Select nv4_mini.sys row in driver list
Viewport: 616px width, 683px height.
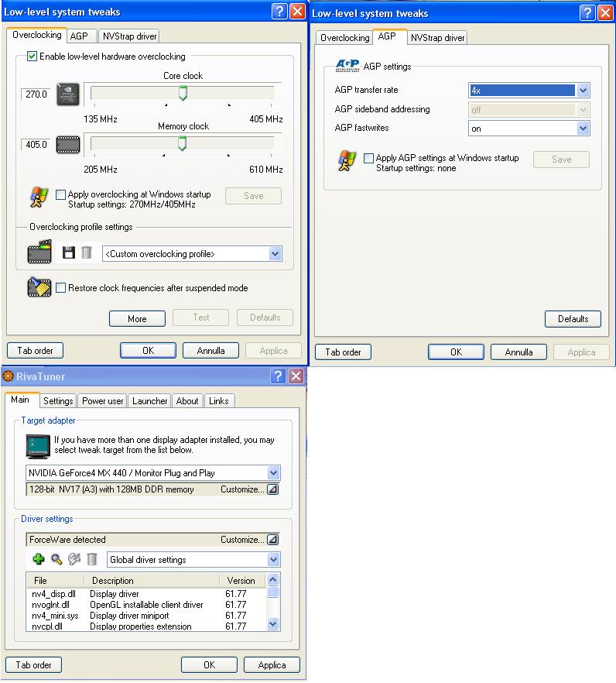(x=146, y=616)
